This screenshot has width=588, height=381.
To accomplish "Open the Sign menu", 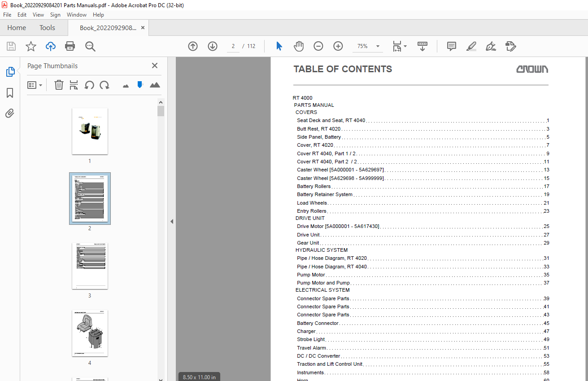I will click(55, 15).
